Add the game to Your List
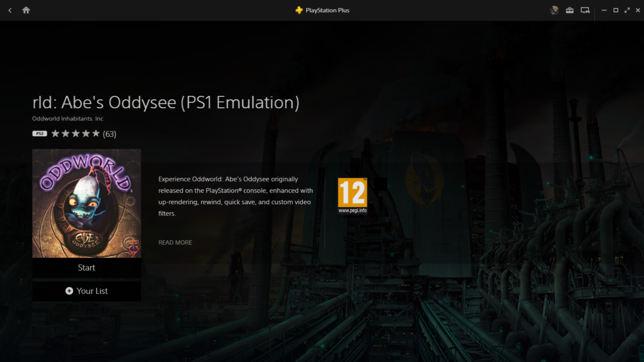This screenshot has width=644, height=362. pos(87,291)
